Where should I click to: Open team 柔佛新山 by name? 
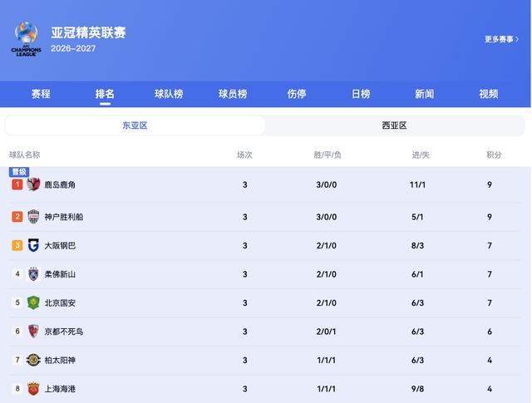[x=60, y=274]
